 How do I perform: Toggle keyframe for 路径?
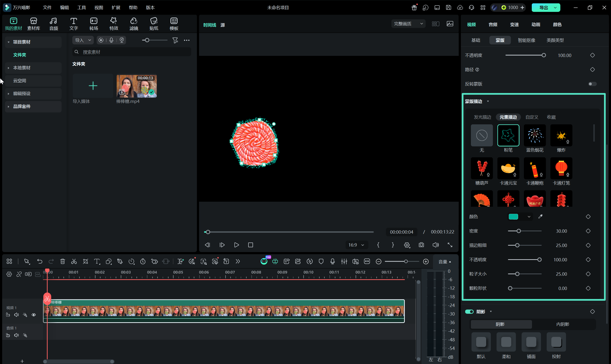[592, 70]
